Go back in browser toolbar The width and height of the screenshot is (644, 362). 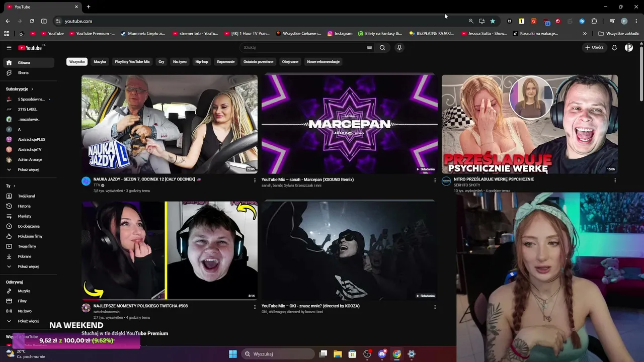[8, 21]
